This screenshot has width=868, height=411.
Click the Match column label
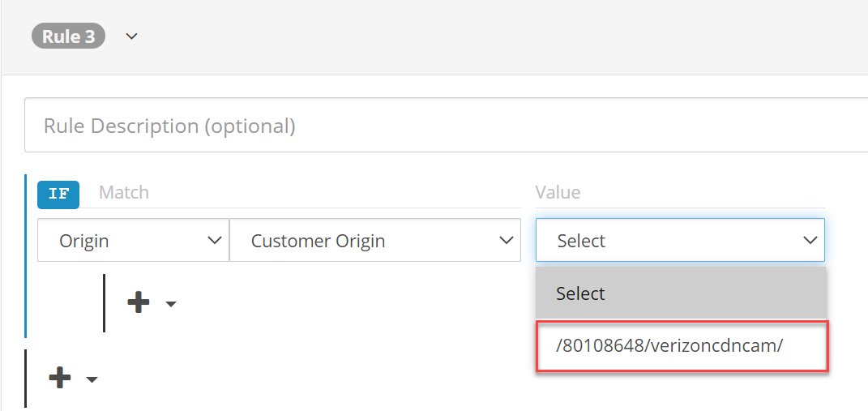pyautogui.click(x=124, y=193)
